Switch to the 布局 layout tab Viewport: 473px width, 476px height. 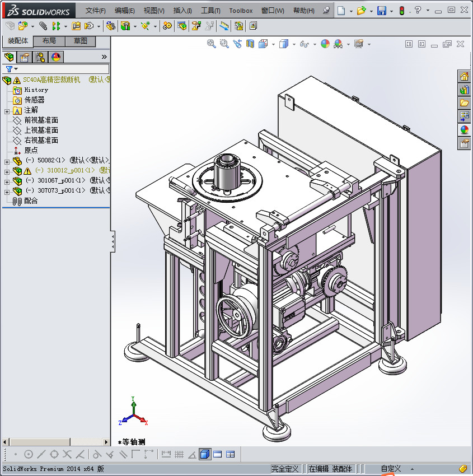coord(49,41)
